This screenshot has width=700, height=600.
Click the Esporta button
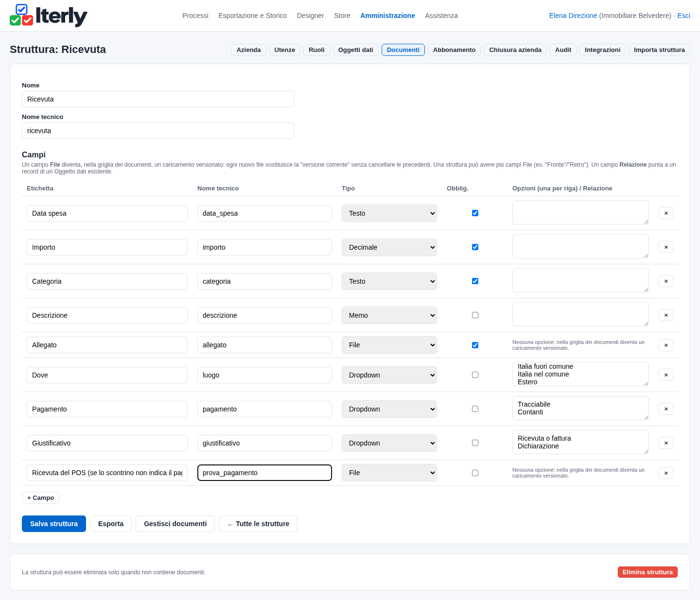[111, 524]
